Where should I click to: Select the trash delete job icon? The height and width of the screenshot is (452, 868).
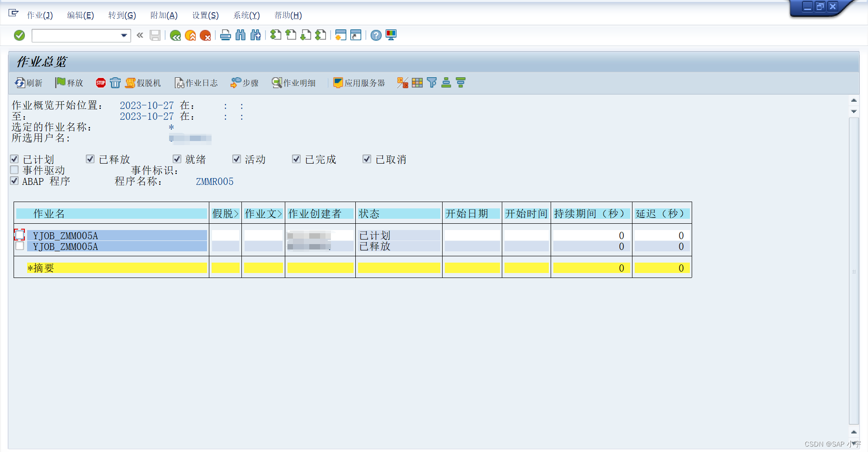click(116, 83)
